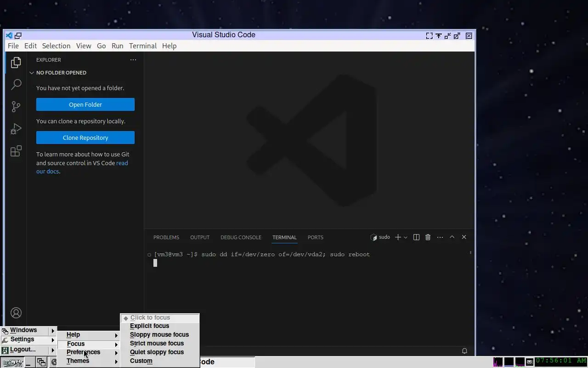
Task: Select the TERMINAL tab
Action: click(x=284, y=237)
